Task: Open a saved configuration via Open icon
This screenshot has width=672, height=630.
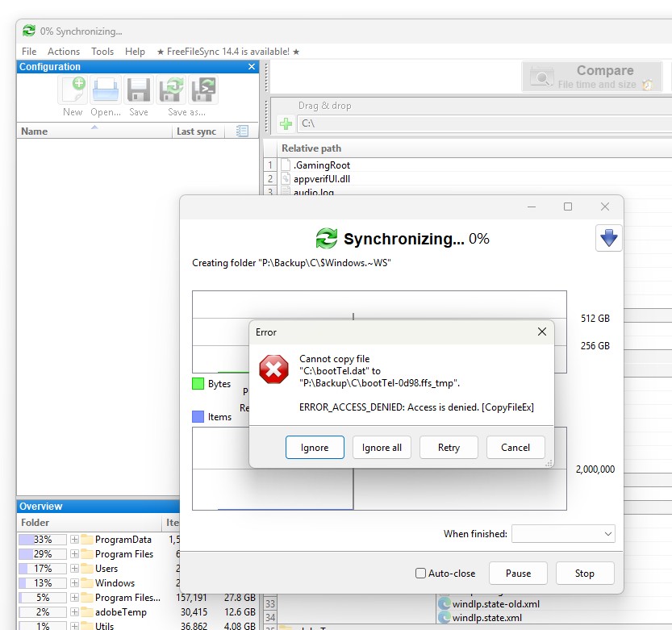Action: pos(105,90)
